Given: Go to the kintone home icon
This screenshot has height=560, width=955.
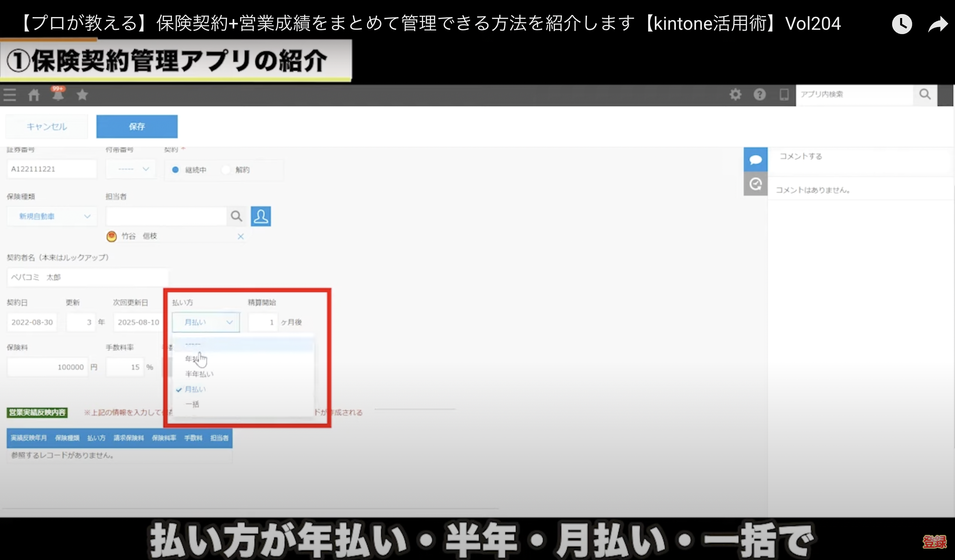Looking at the screenshot, I should 34,95.
